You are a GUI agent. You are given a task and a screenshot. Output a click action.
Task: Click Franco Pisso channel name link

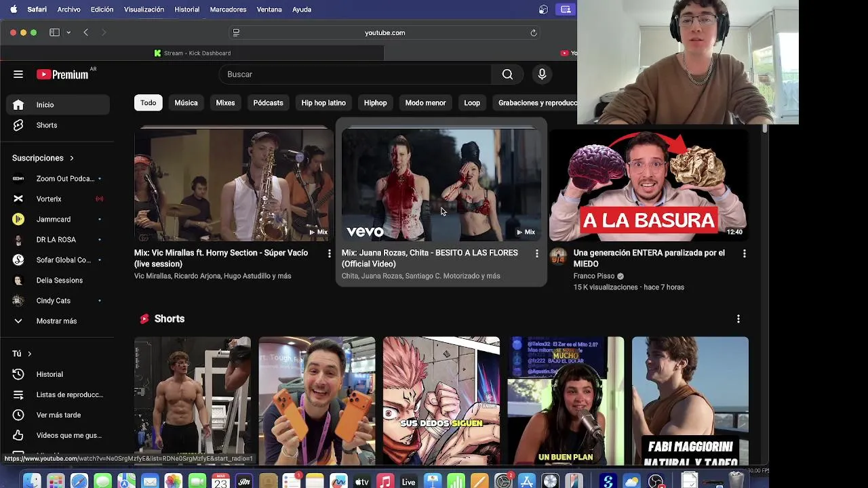pos(594,277)
